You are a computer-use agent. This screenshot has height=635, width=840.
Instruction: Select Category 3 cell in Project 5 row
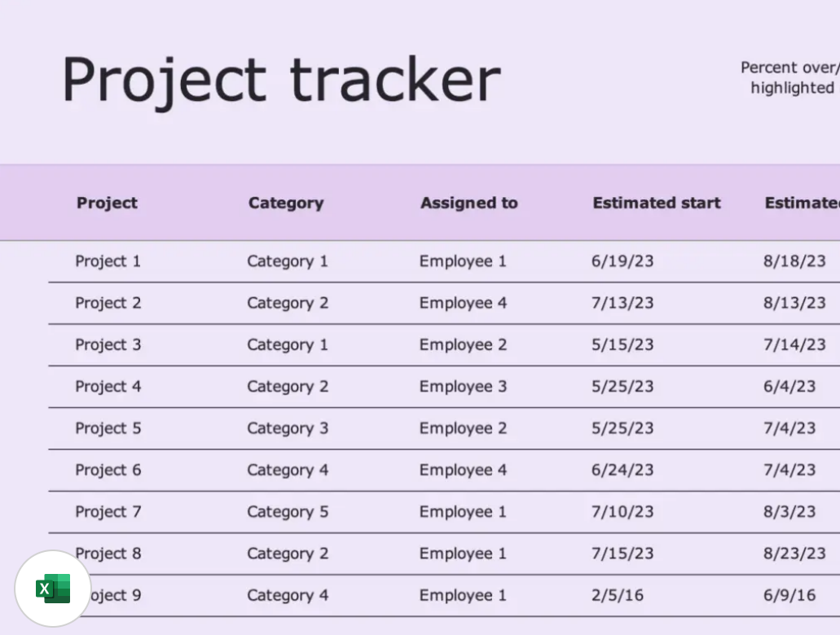tap(288, 428)
